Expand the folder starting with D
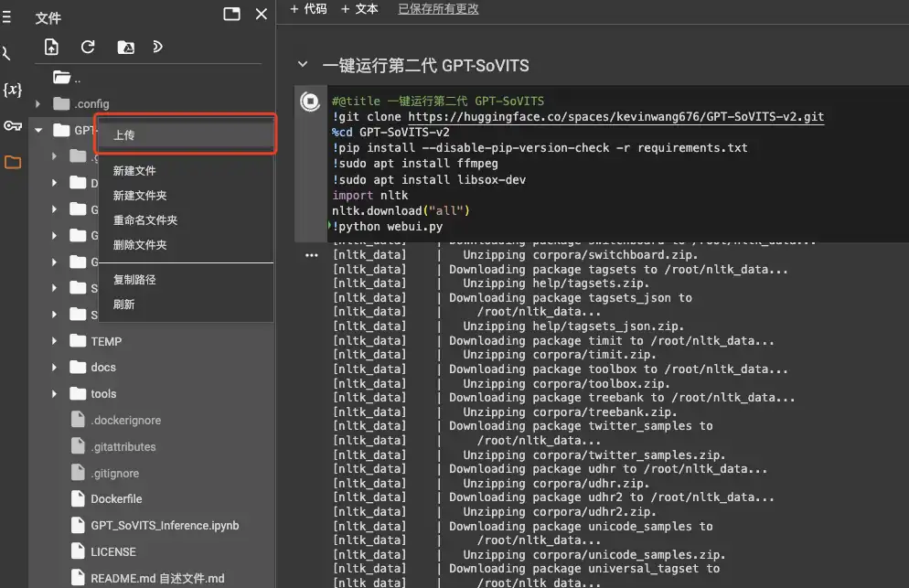The image size is (909, 588). tap(54, 183)
